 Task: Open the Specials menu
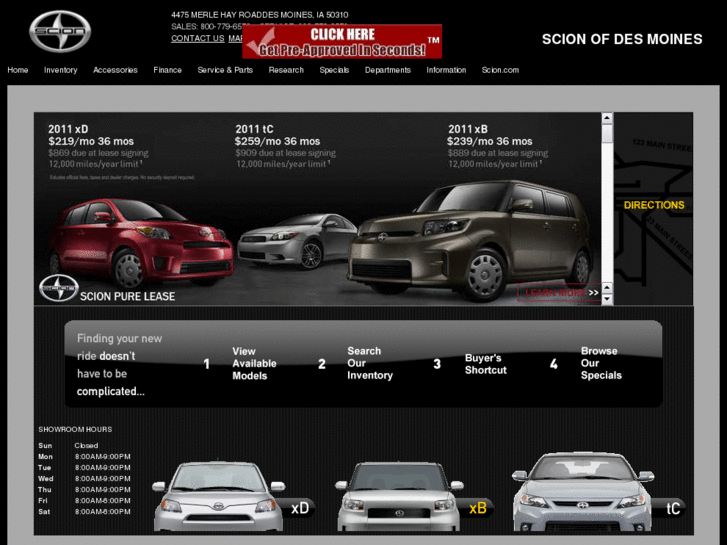(334, 70)
